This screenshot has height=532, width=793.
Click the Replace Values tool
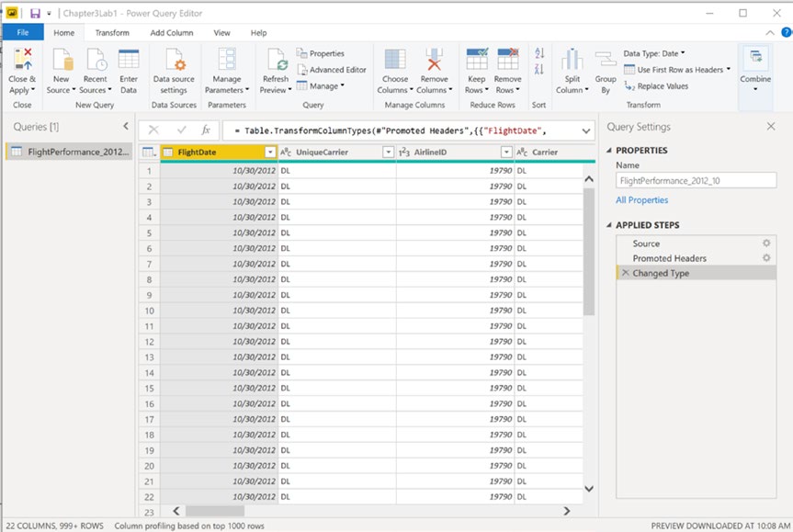click(656, 86)
